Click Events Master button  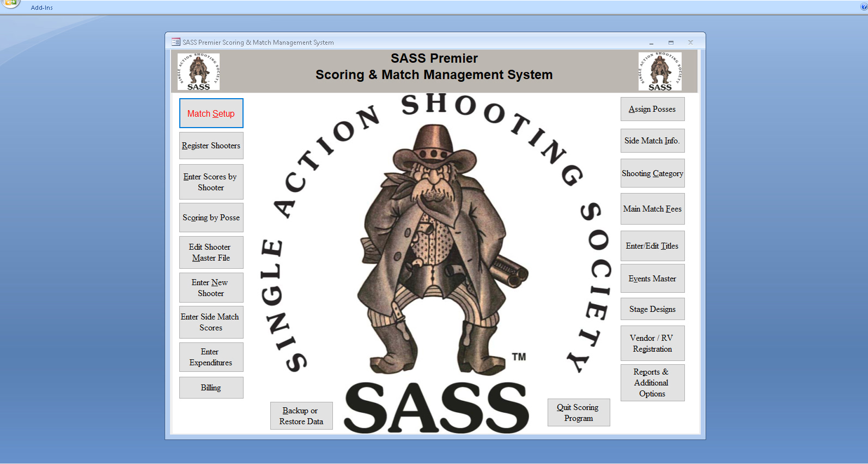pyautogui.click(x=652, y=279)
